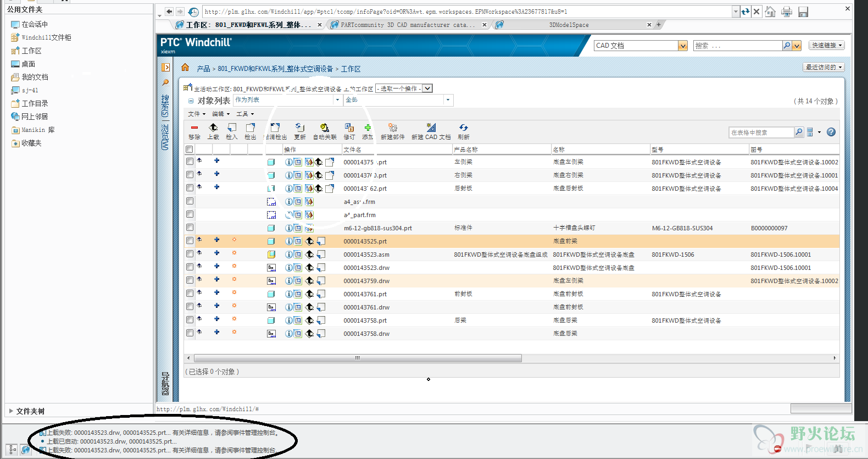Open the 0000143523.drw file name cell
The width and height of the screenshot is (868, 459).
tap(366, 268)
